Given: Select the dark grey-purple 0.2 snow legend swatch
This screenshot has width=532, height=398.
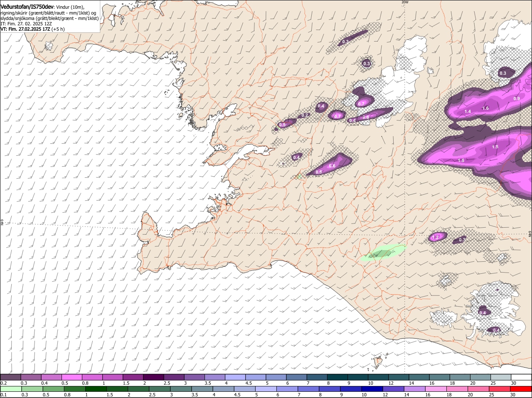Looking at the screenshot, I should pyautogui.click(x=10, y=377).
